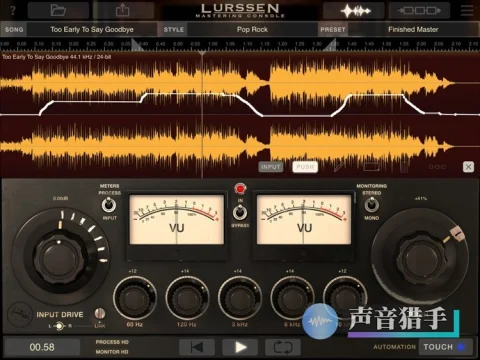The width and height of the screenshot is (480, 360).
Task: Click the 60 Hz EQ knob
Action: pos(135,297)
